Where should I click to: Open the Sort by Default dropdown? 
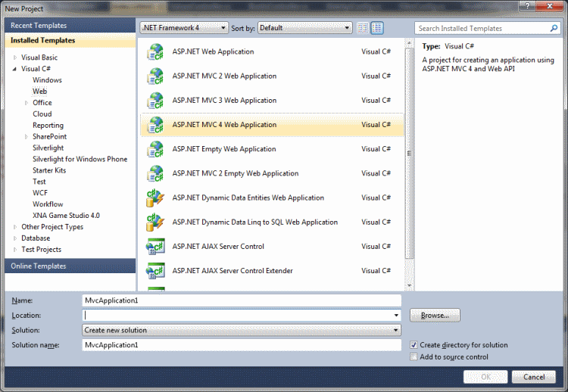point(305,28)
